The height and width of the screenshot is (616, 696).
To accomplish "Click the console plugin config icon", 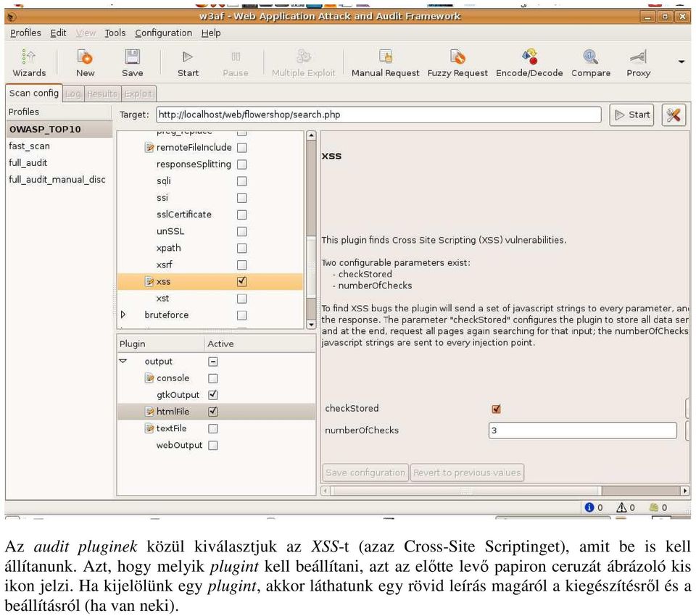I will (149, 378).
